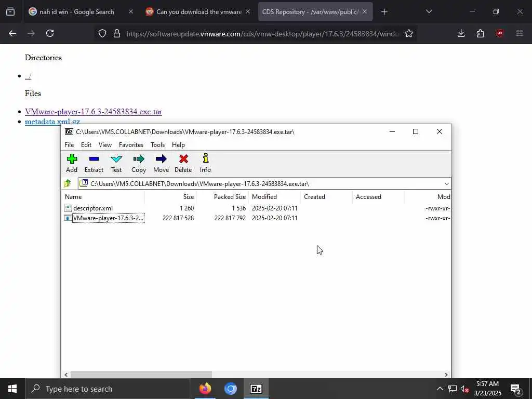Open the VMware-player-17.6.3 exe.tar link in Firefox
The height and width of the screenshot is (399, 532).
[x=94, y=112]
